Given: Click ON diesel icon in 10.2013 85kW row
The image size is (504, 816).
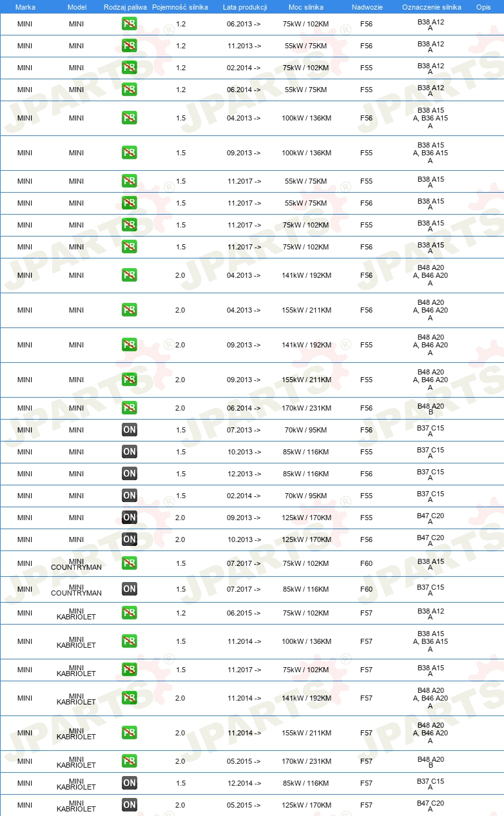Looking at the screenshot, I should 130,452.
